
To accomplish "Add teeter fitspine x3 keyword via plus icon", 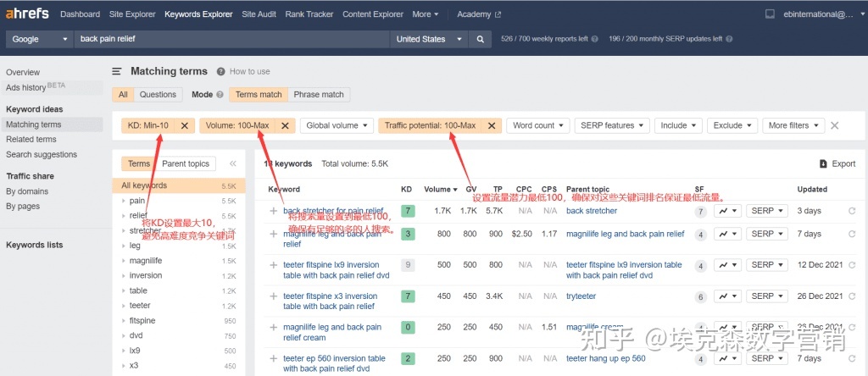I will [273, 296].
